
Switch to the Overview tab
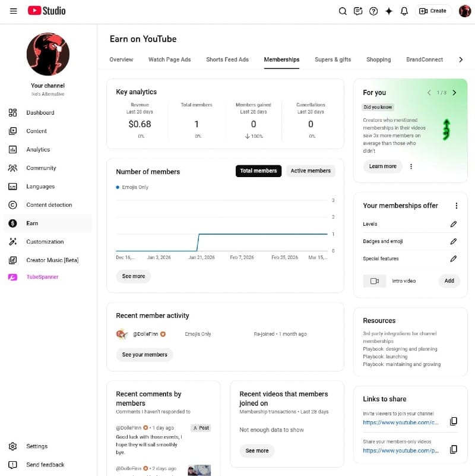[x=121, y=59]
